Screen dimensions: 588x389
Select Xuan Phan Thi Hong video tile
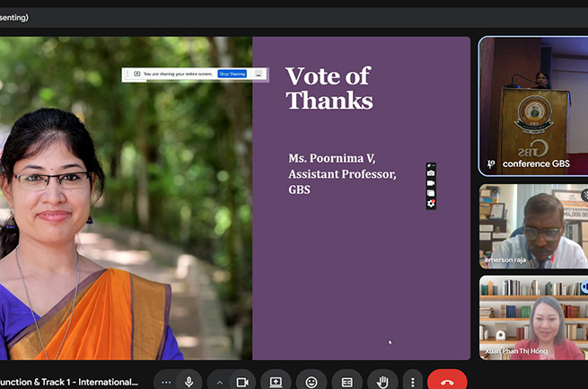pos(532,317)
